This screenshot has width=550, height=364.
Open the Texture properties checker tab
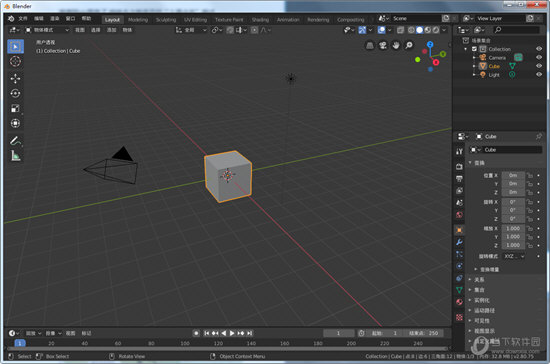click(459, 317)
